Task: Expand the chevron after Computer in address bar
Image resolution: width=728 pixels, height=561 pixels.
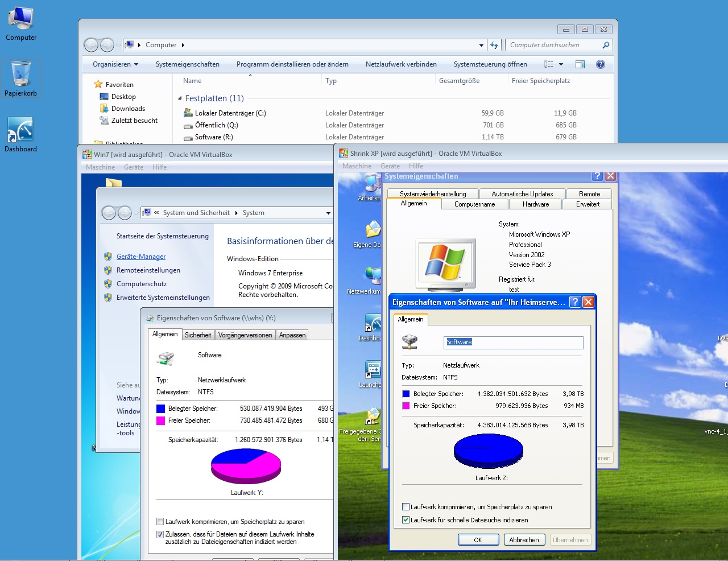Action: 183,45
